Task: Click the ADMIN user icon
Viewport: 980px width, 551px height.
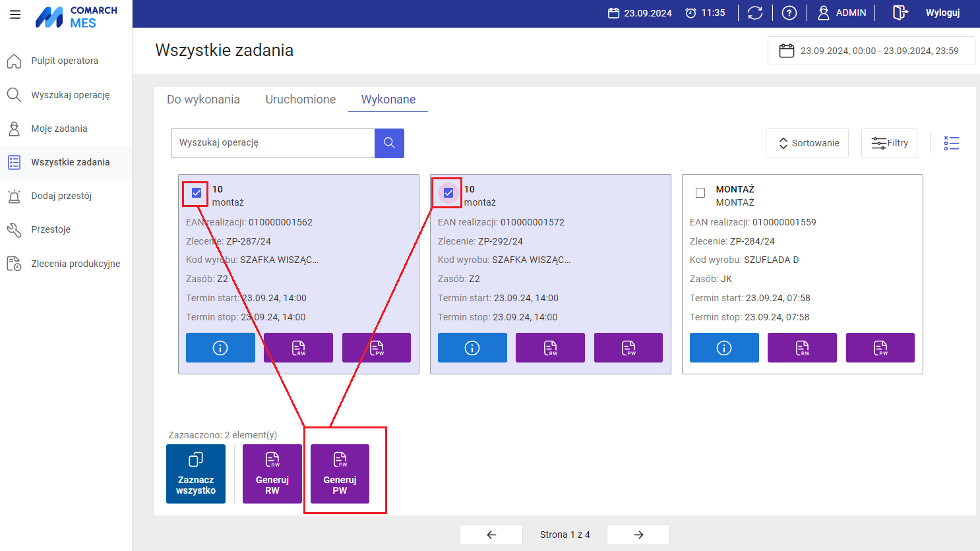Action: 824,13
